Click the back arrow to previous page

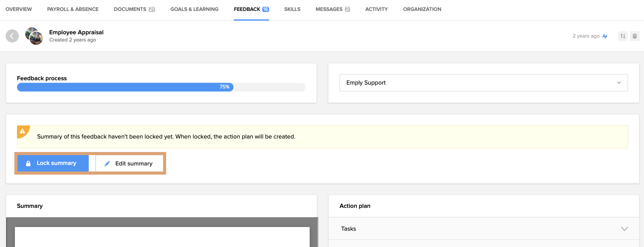click(x=12, y=36)
